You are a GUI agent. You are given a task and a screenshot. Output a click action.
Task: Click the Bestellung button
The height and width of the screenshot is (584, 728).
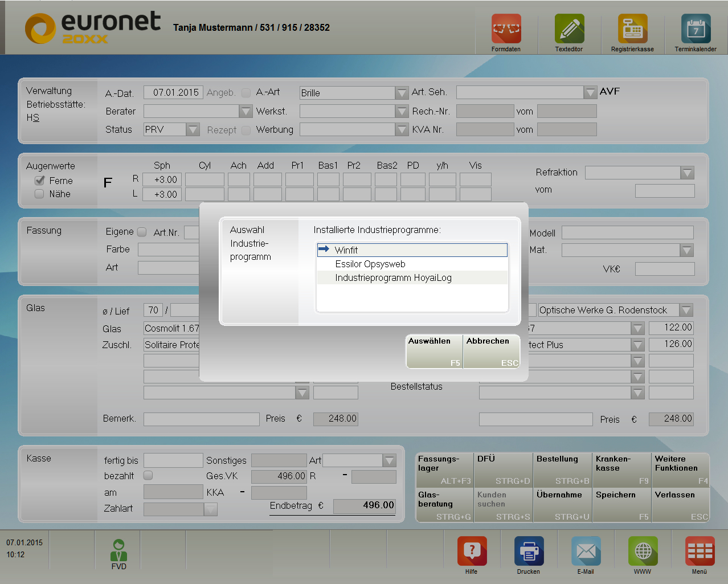coord(563,470)
